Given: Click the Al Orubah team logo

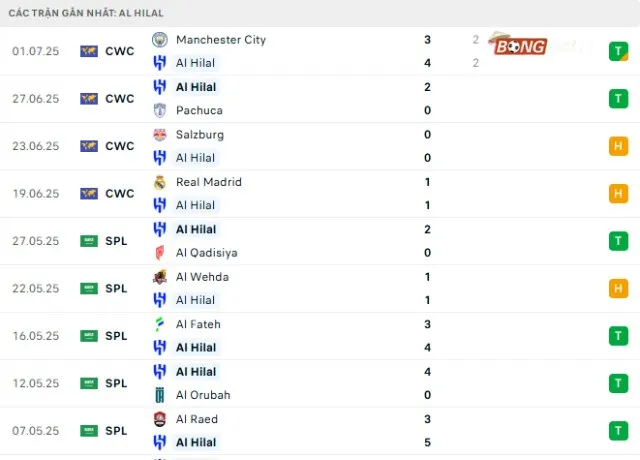Looking at the screenshot, I should click(x=159, y=395).
